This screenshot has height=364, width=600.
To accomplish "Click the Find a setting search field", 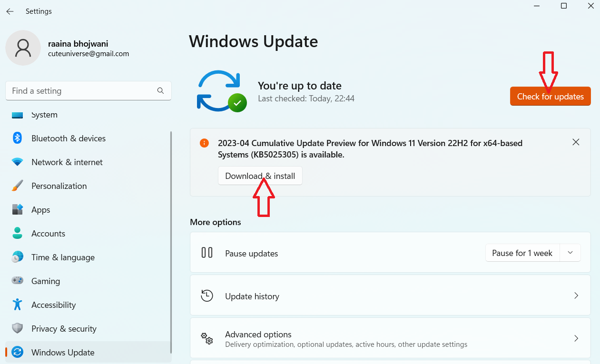I will [x=81, y=91].
